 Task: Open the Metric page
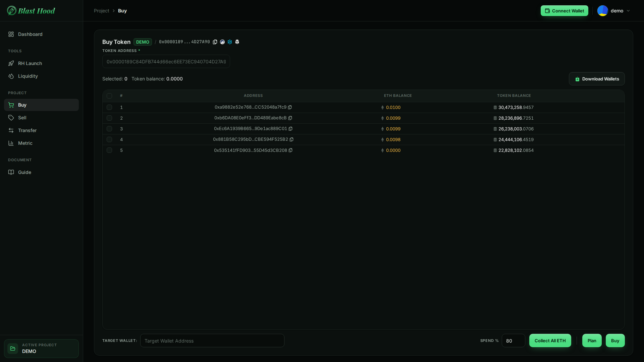[41, 143]
